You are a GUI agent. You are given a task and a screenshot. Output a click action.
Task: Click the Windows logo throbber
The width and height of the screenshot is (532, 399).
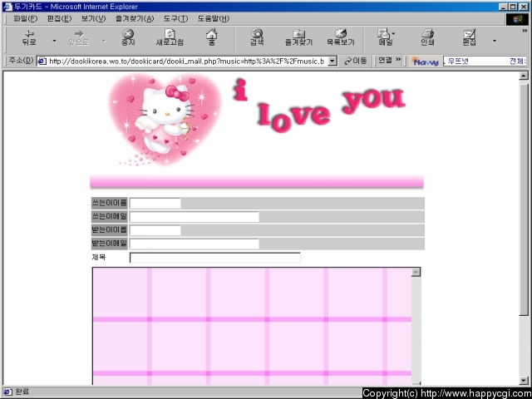click(x=517, y=19)
